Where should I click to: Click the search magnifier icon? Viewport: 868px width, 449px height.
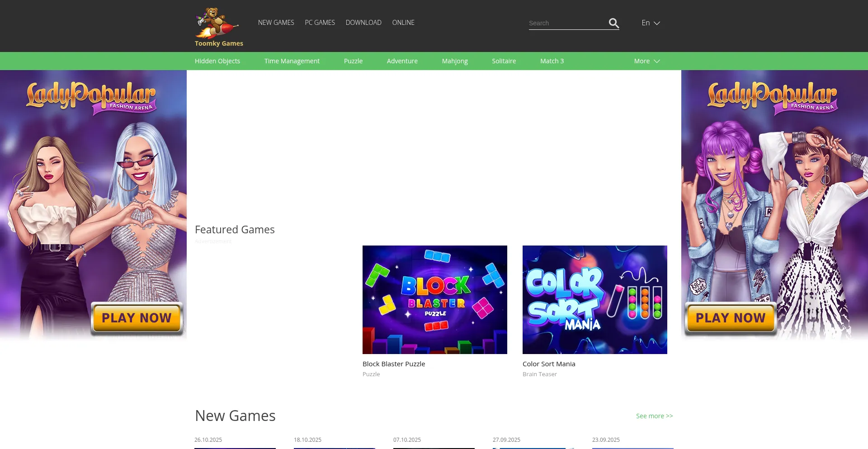pos(613,23)
